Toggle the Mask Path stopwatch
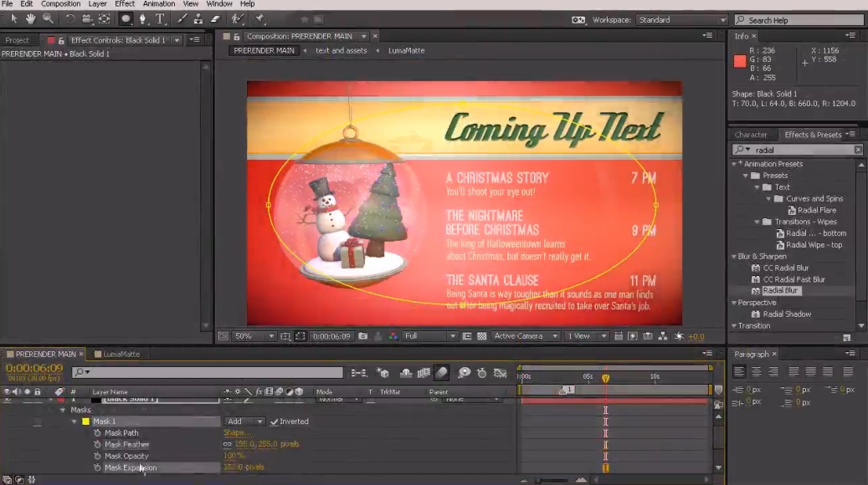This screenshot has height=485, width=868. 97,433
